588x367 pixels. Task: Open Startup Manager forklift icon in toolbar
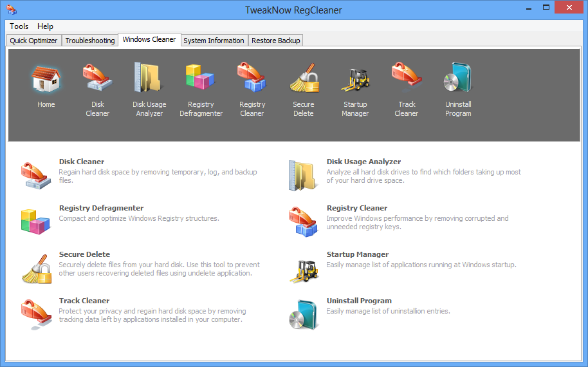tap(355, 80)
